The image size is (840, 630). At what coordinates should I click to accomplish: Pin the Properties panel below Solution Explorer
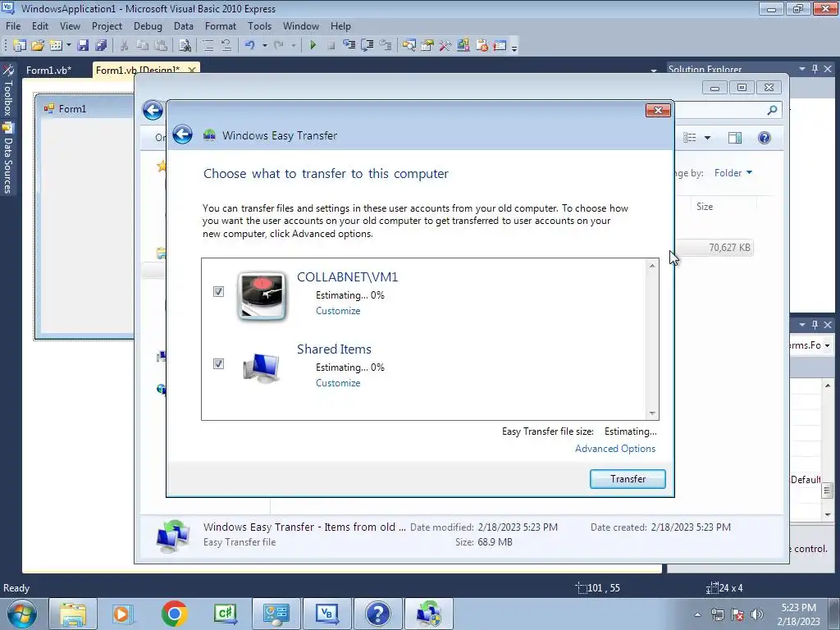click(815, 325)
